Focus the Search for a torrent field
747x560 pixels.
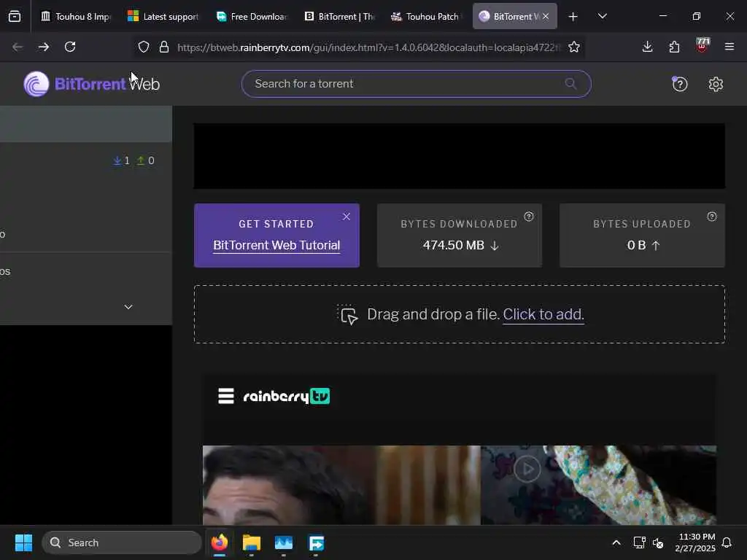(x=416, y=84)
